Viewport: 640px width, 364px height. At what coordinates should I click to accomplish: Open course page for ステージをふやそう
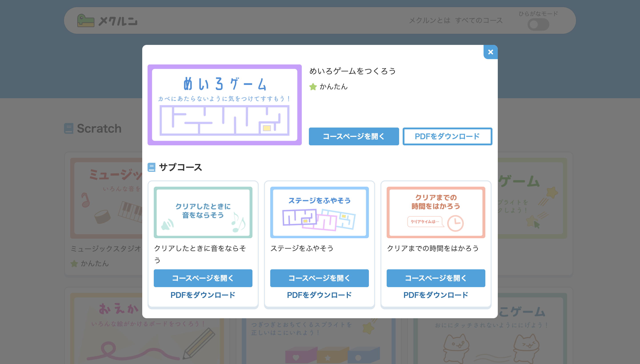(319, 278)
